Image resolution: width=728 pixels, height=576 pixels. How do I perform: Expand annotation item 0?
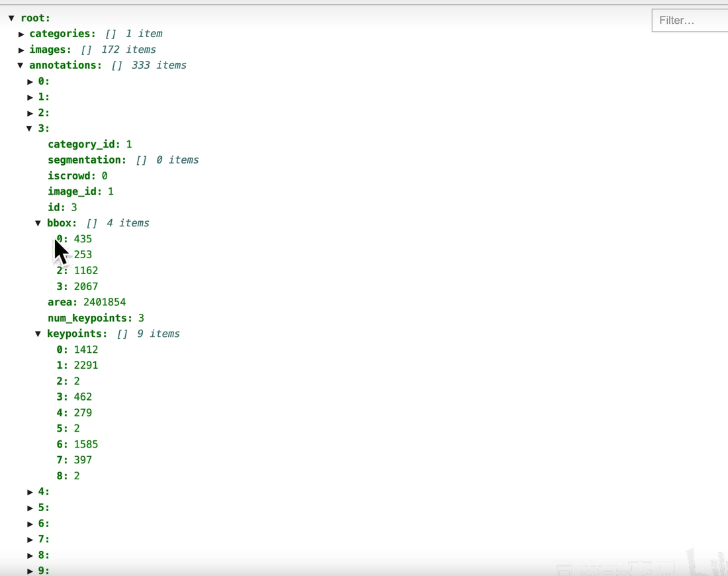click(30, 81)
